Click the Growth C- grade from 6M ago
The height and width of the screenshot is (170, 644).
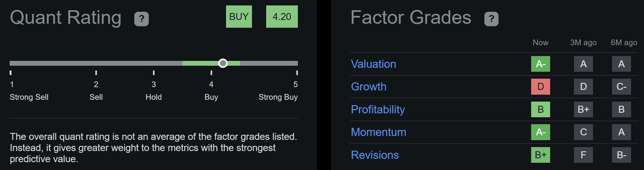[621, 87]
